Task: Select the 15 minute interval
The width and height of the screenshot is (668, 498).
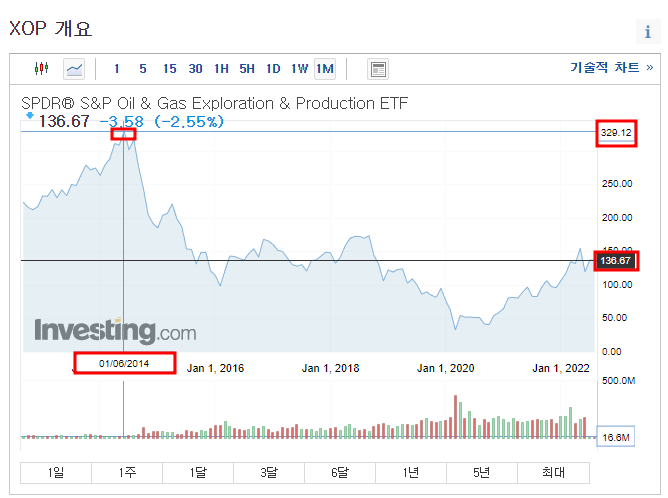Action: pyautogui.click(x=169, y=69)
